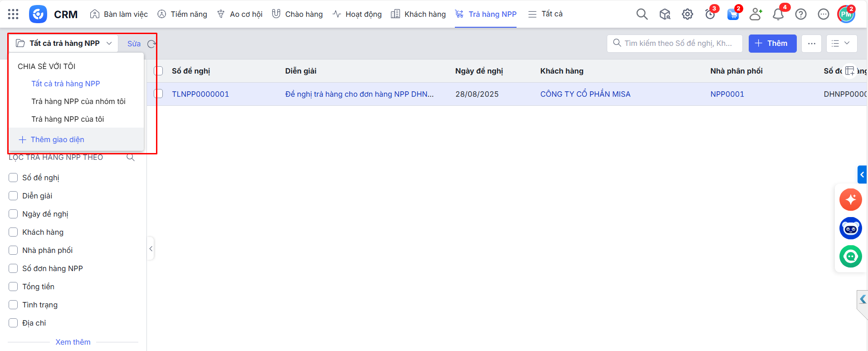The image size is (868, 351).
Task: Click the refresh icon beside Sửa
Action: [x=151, y=44]
